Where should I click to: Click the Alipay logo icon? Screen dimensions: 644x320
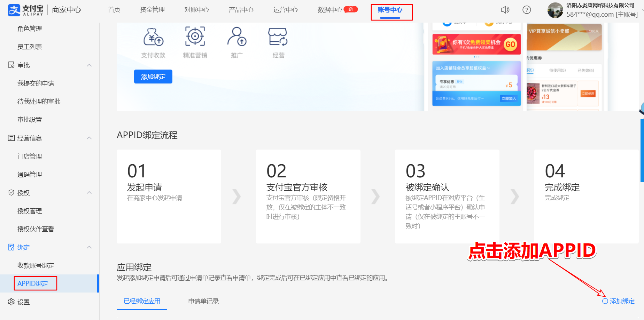[x=14, y=10]
